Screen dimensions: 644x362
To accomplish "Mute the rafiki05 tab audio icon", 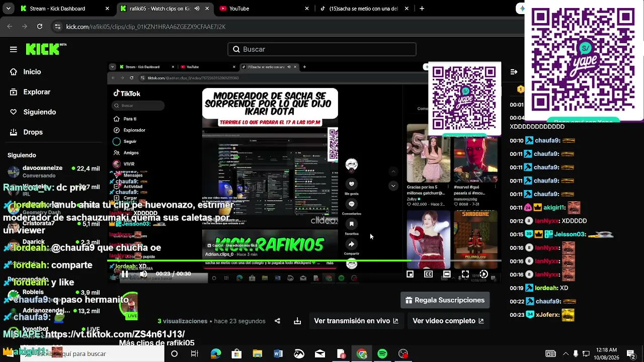I will click(x=197, y=9).
